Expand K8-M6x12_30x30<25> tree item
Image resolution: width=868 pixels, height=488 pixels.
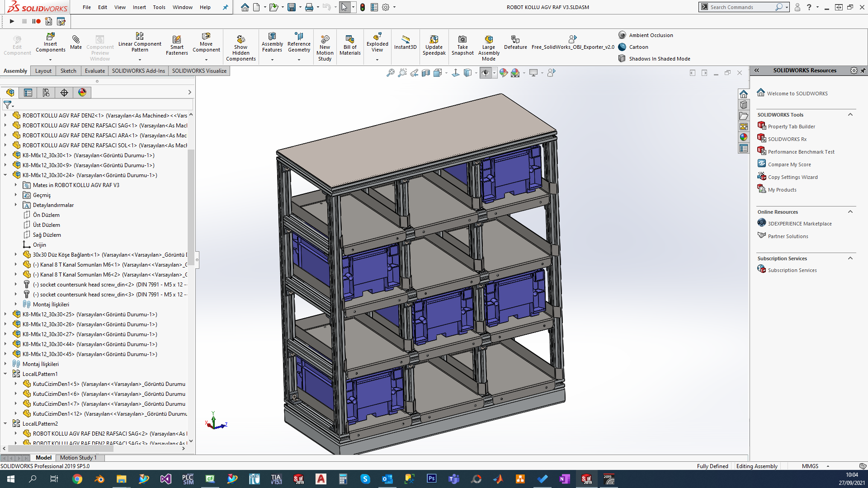(x=5, y=314)
